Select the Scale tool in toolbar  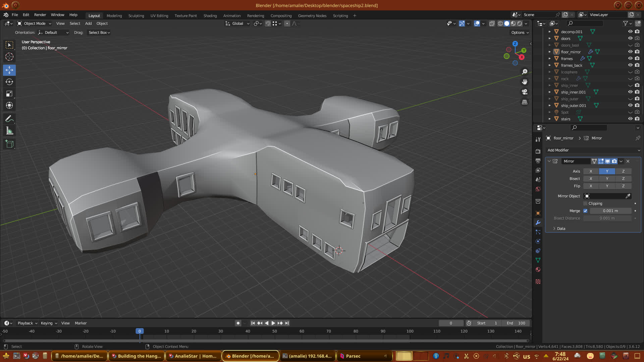(x=9, y=94)
